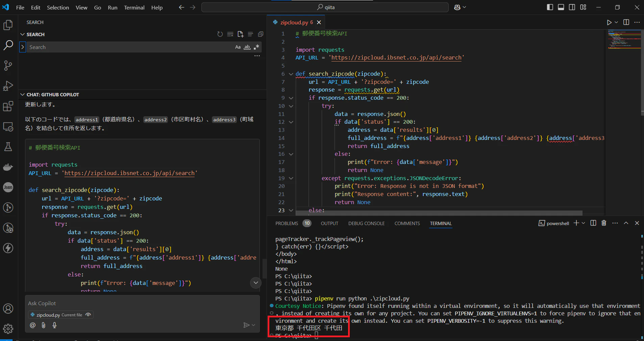Toggle eye on zipcloud.py current file
This screenshot has width=644, height=341.
click(88, 315)
